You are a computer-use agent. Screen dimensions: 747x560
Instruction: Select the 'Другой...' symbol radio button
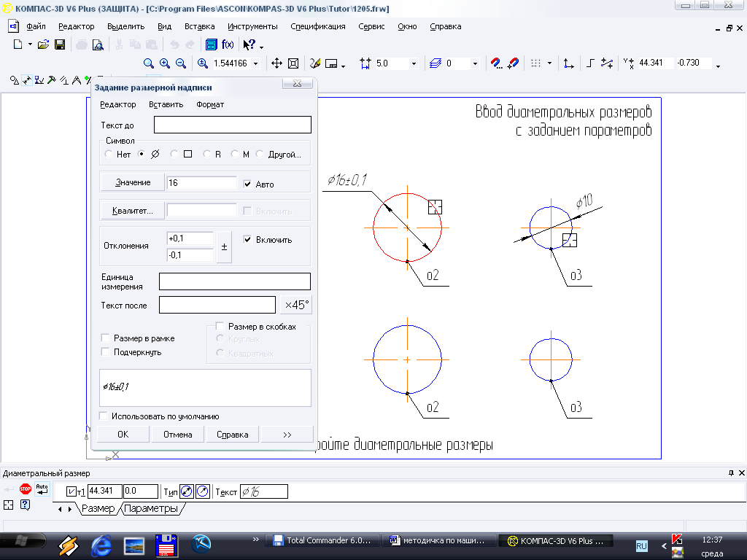pyautogui.click(x=260, y=154)
